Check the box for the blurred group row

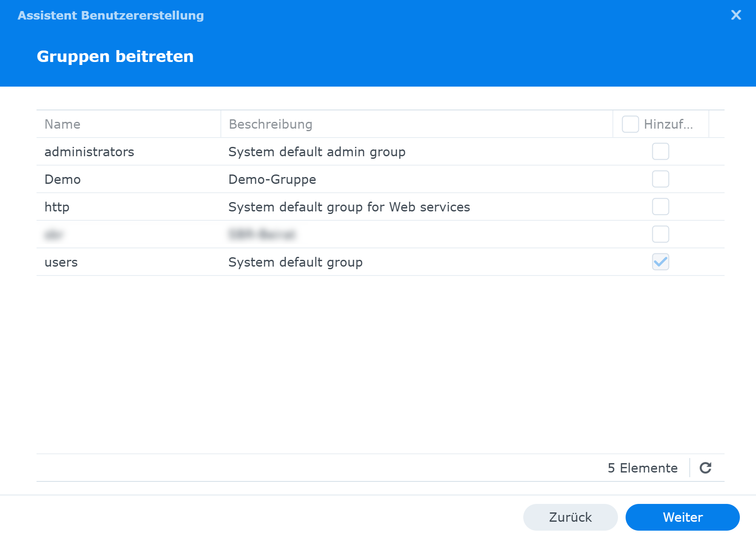tap(660, 234)
